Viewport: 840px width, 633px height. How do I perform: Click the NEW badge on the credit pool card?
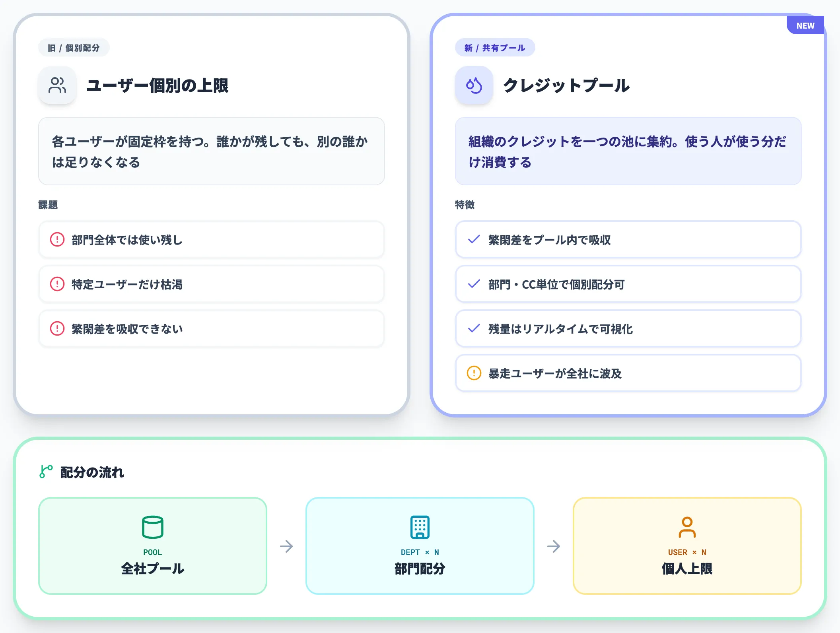(x=805, y=25)
